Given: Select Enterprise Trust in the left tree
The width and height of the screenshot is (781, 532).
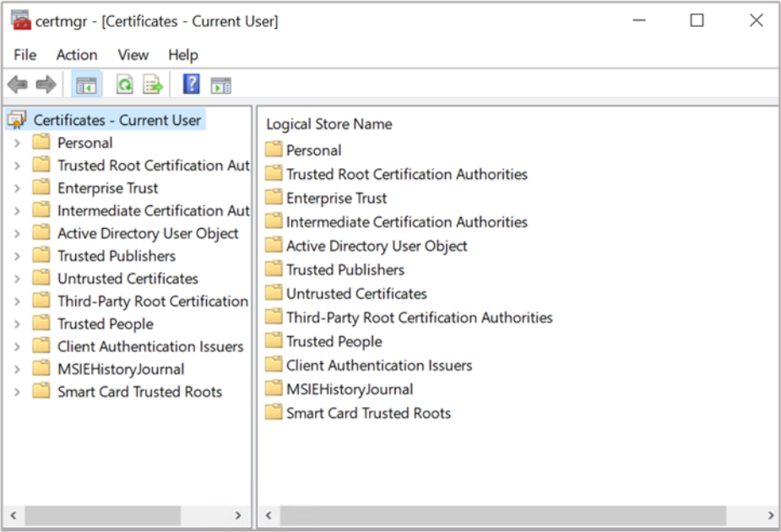Looking at the screenshot, I should [107, 188].
